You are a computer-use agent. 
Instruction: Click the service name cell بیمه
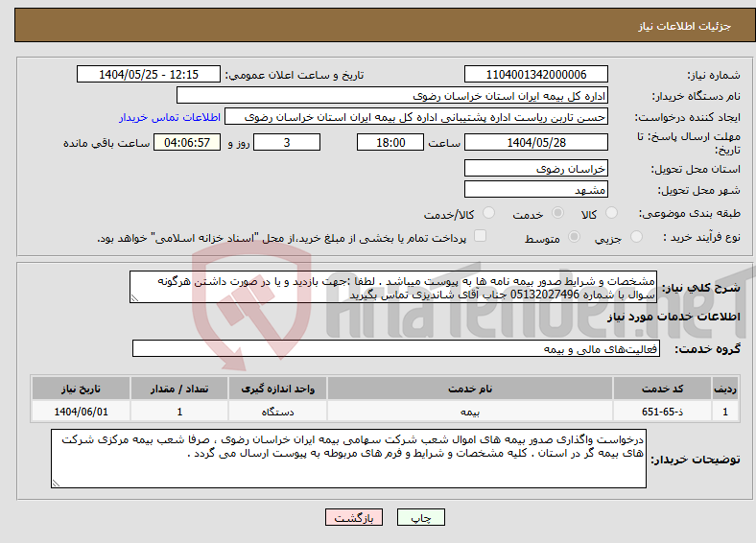click(470, 412)
